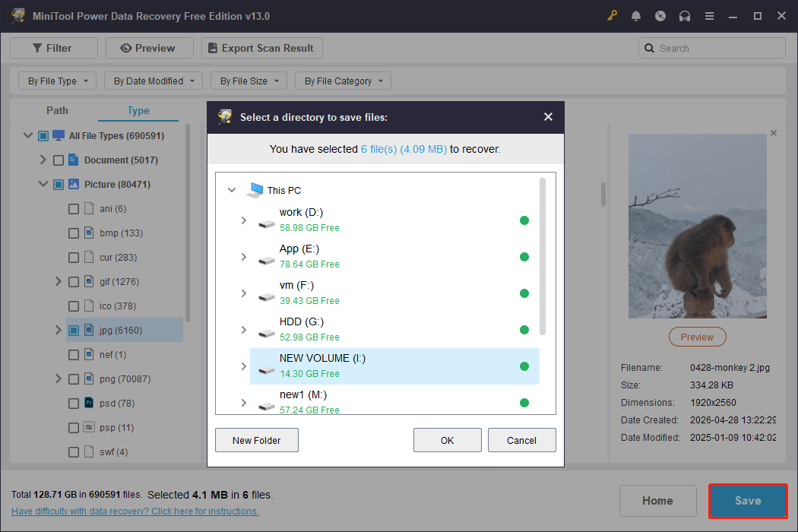Toggle the ico (378) checkbox
The width and height of the screenshot is (798, 532).
[74, 306]
